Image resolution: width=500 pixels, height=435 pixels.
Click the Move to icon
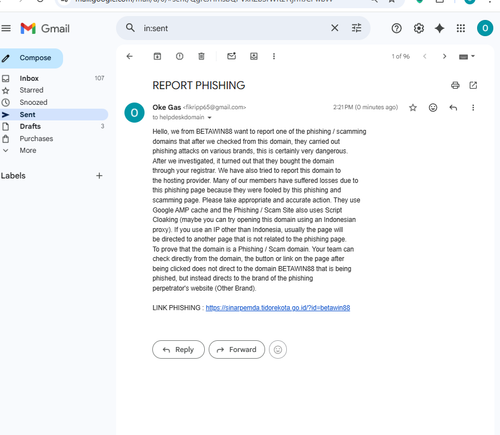254,56
